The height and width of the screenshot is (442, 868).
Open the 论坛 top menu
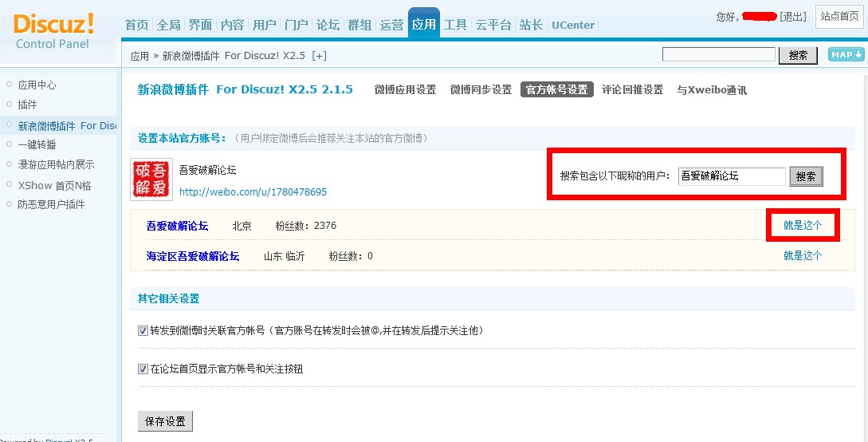(x=328, y=25)
